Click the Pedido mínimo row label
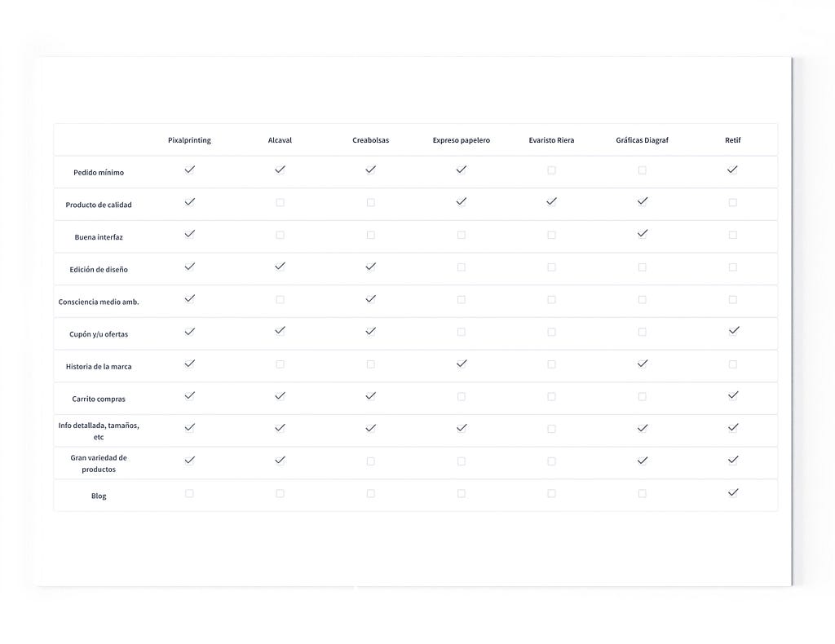The width and height of the screenshot is (835, 644). (99, 173)
